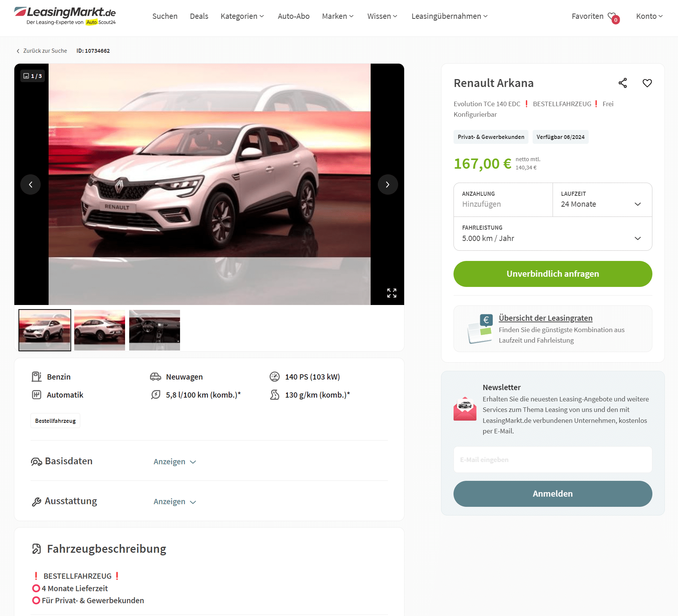Open Favoriten link in header
Screen dimensions: 678x616
point(587,16)
